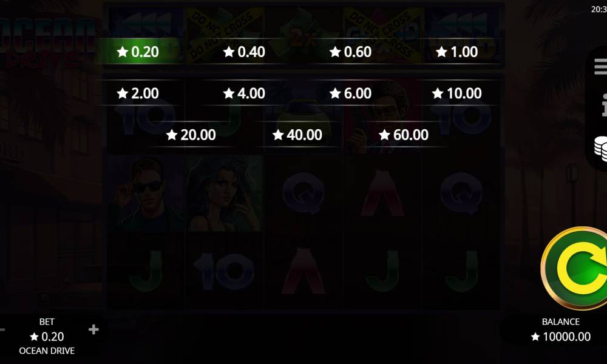Set bet to 40.00
The image size is (607, 364).
(297, 135)
